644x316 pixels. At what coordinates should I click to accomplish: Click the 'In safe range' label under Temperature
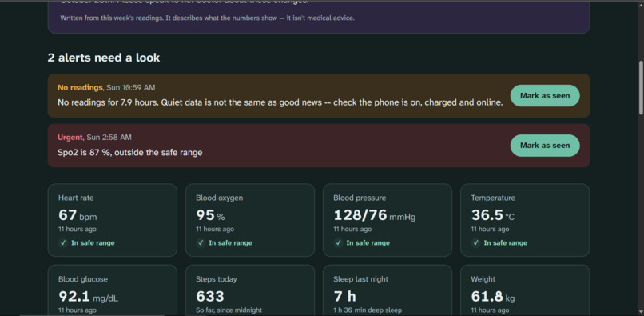(x=506, y=242)
